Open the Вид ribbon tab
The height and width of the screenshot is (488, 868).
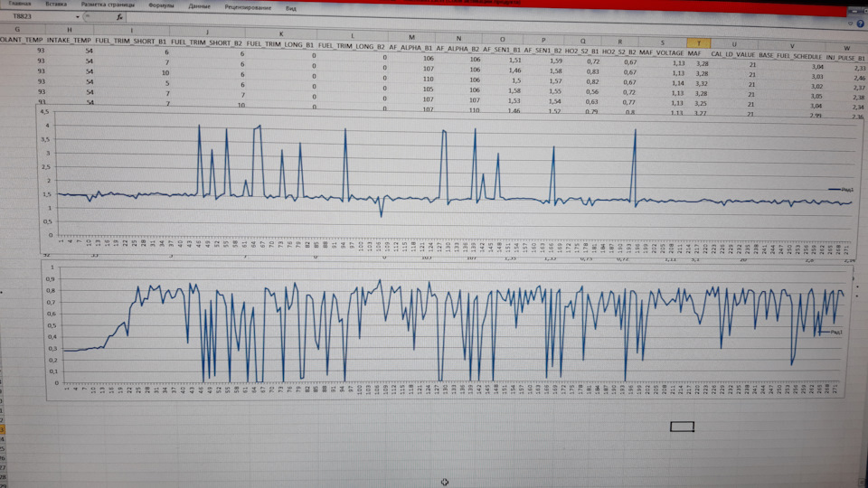(x=290, y=9)
